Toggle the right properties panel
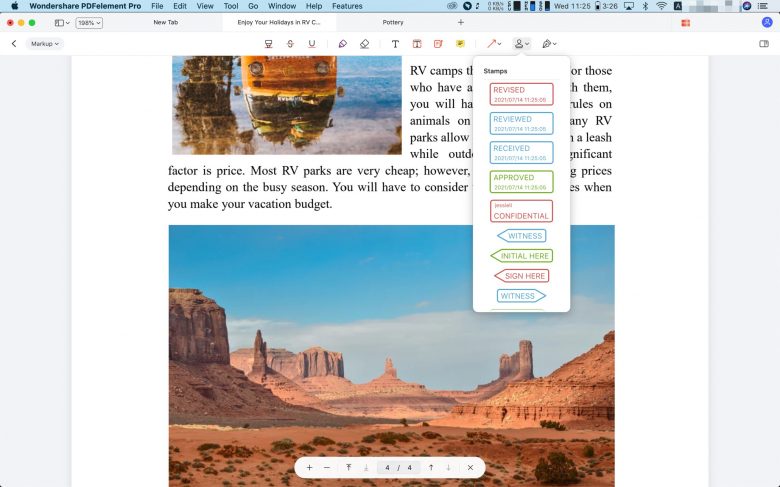 click(x=764, y=44)
